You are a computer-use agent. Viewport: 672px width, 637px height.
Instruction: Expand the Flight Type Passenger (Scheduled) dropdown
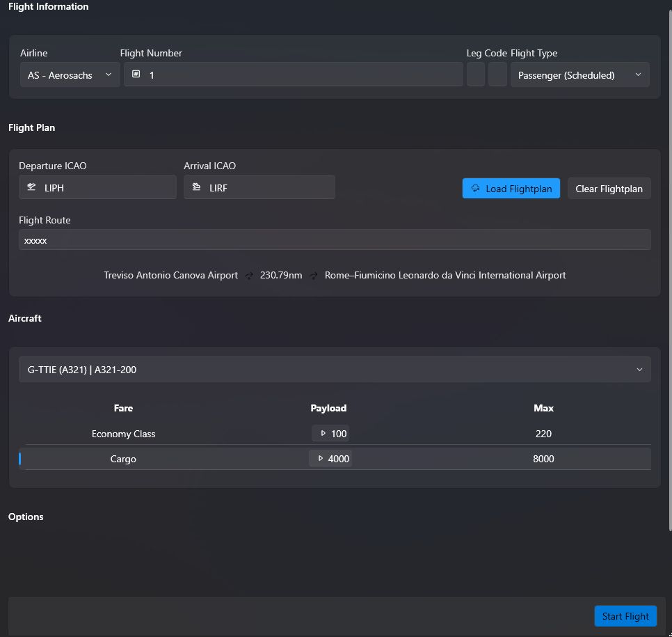(x=579, y=75)
